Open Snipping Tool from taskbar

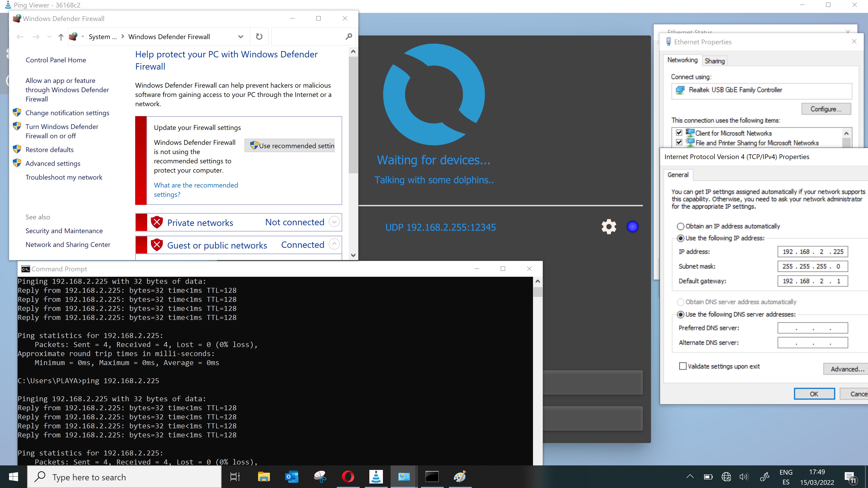(x=320, y=477)
